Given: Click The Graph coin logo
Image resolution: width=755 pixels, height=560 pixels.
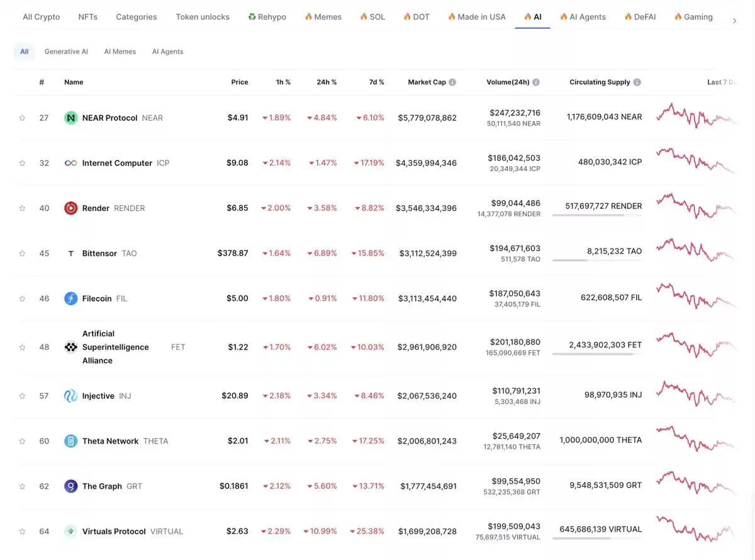Looking at the screenshot, I should pyautogui.click(x=70, y=486).
